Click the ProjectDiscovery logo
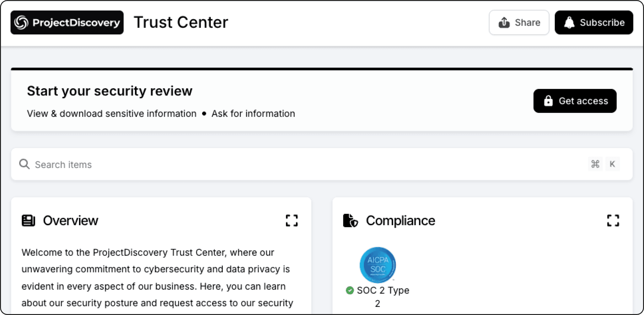Viewport: 644px width, 315px height. [x=67, y=23]
